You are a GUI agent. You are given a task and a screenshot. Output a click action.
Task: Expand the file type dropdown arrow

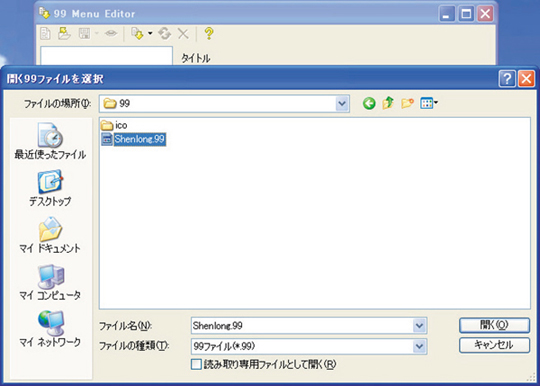[x=419, y=346]
